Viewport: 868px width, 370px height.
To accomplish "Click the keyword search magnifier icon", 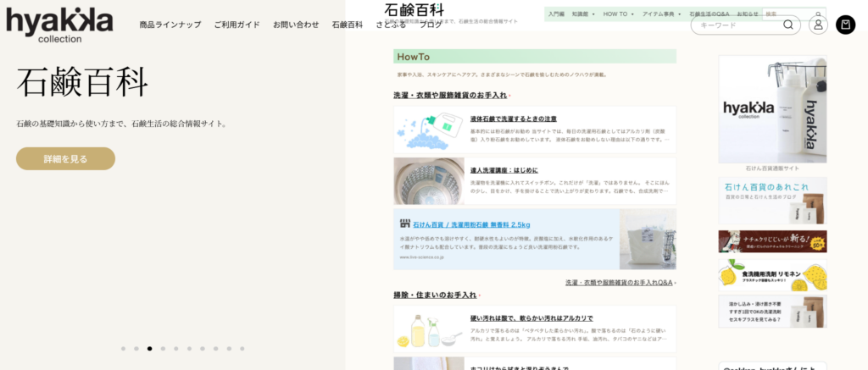I will pyautogui.click(x=788, y=25).
